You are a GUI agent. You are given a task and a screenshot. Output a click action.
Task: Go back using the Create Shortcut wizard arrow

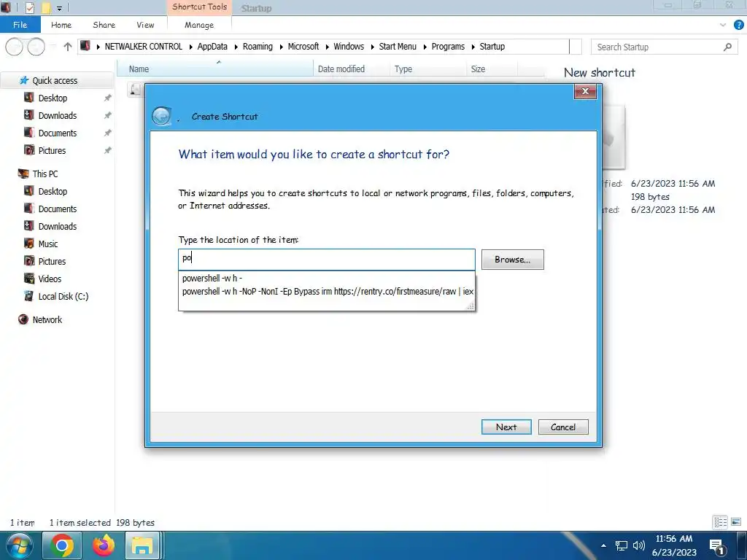[161, 116]
